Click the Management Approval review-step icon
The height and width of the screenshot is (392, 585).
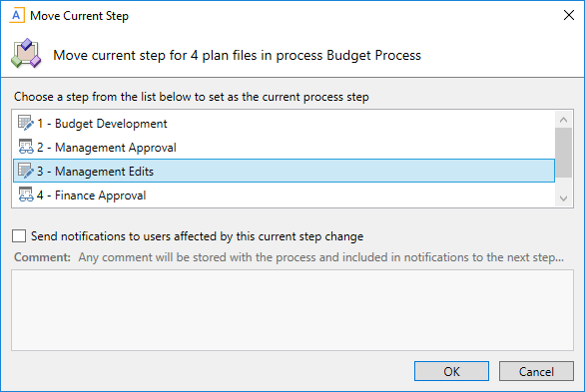25,147
